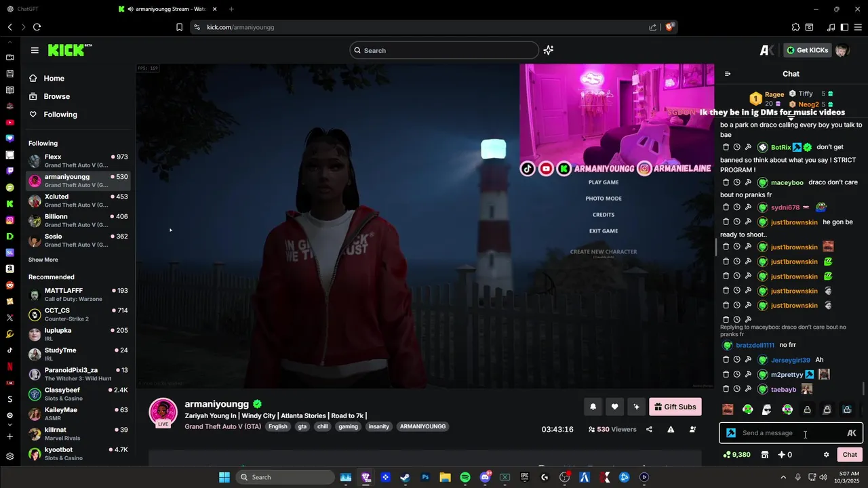
Task: Open Windows Start menu
Action: click(x=224, y=477)
